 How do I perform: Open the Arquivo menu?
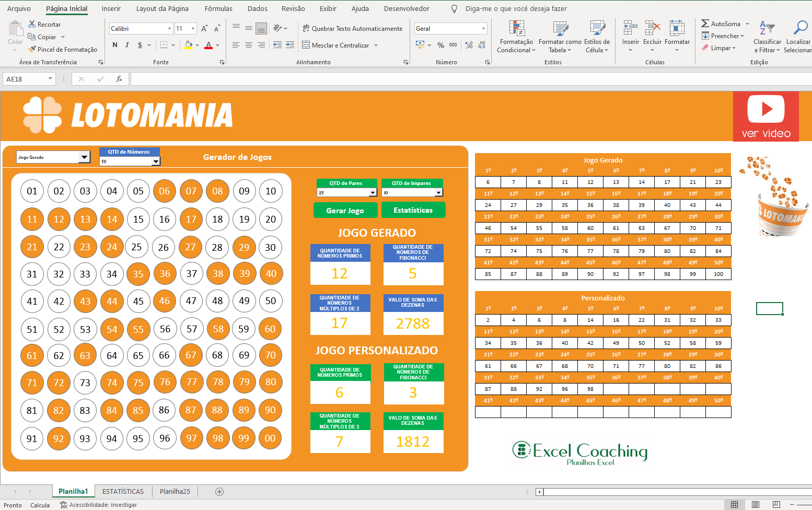pos(19,8)
